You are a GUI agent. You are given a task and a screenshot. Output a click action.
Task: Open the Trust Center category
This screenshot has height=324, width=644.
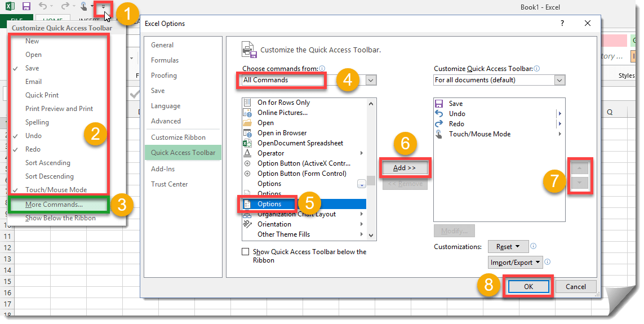(169, 184)
